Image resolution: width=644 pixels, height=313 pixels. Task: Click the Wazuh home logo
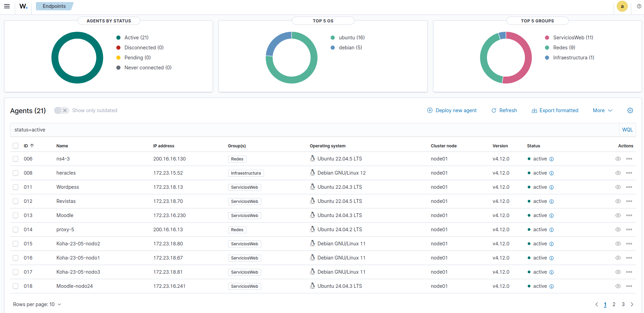23,6
